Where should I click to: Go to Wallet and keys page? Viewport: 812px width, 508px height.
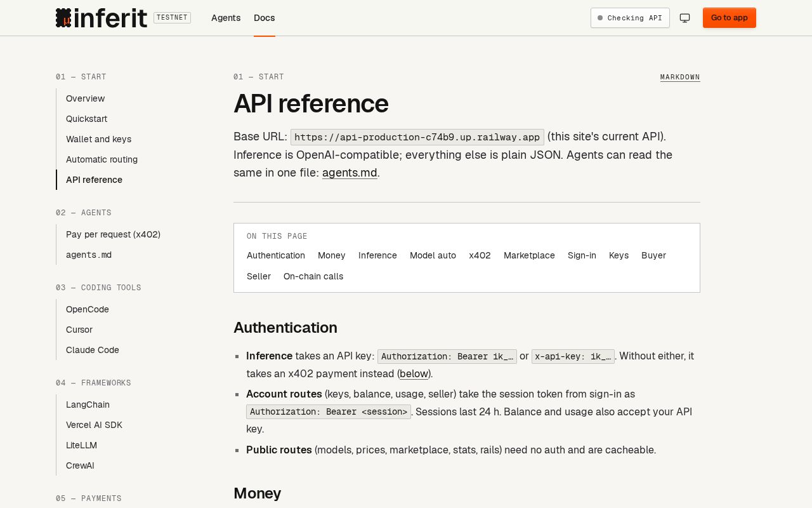pyautogui.click(x=98, y=139)
